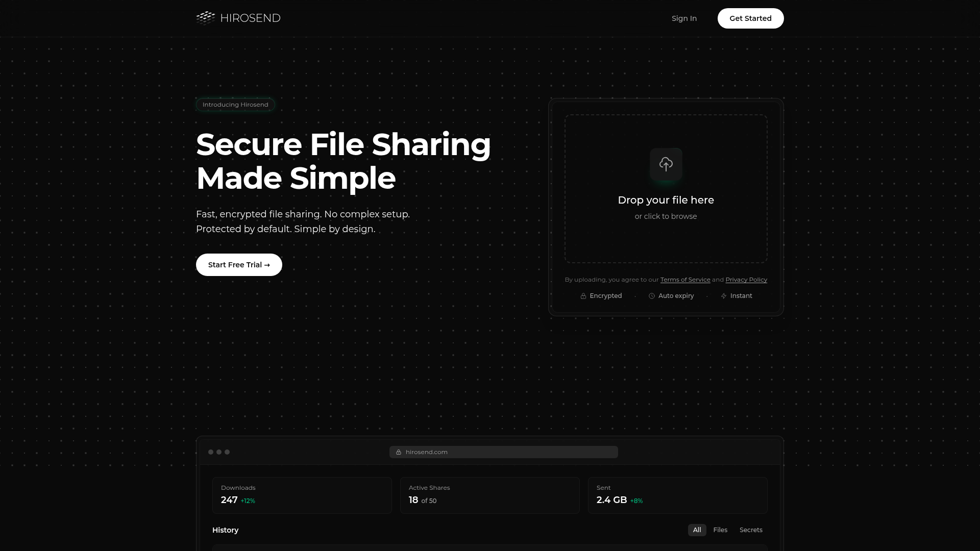Click the Get Started button
980x551 pixels.
click(x=750, y=18)
